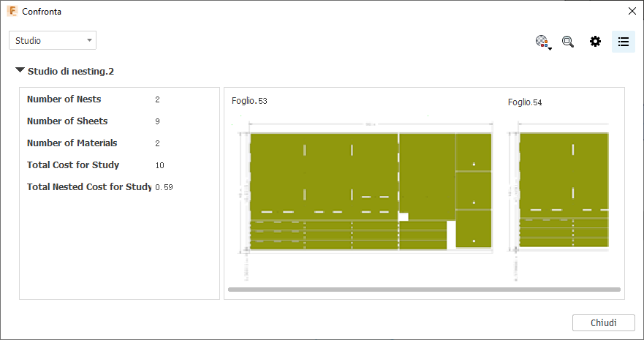Click the Chiudi button
The height and width of the screenshot is (340, 644).
click(603, 322)
